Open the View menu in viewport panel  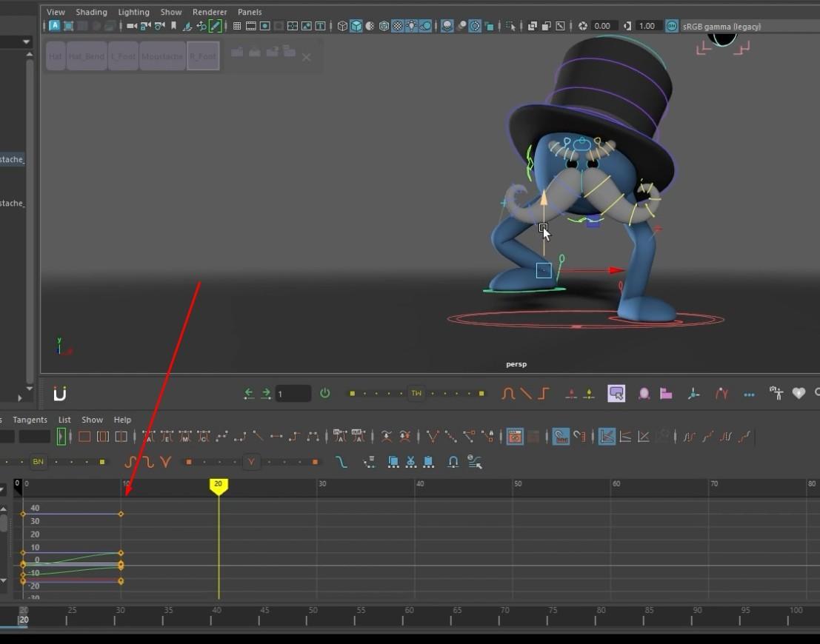click(x=56, y=12)
